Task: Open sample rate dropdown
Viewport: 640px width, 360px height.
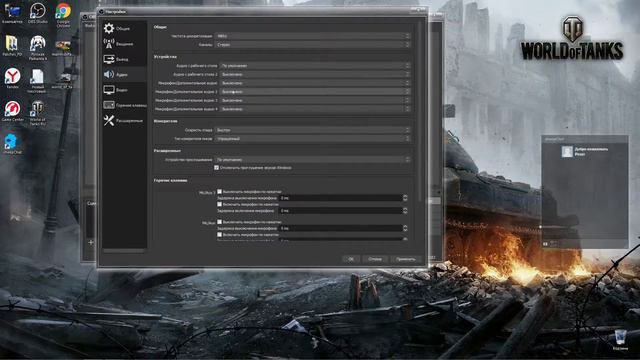Action: coord(312,36)
